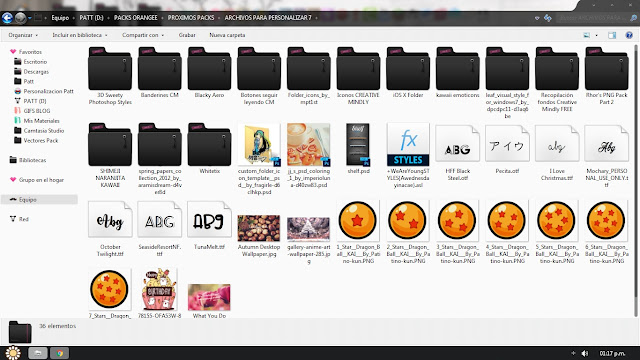The image size is (640, 360).
Task: Toggle the preview pane button
Action: [612, 36]
